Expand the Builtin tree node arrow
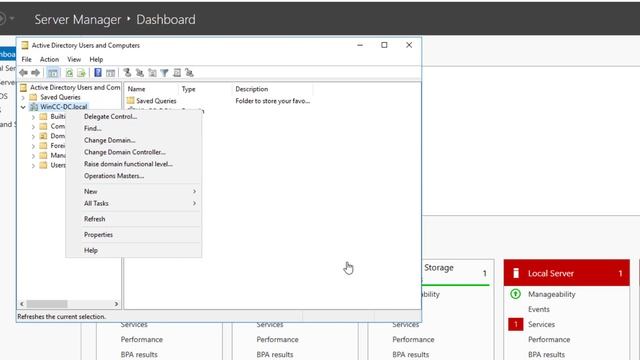Image resolution: width=640 pixels, height=360 pixels. (33, 117)
